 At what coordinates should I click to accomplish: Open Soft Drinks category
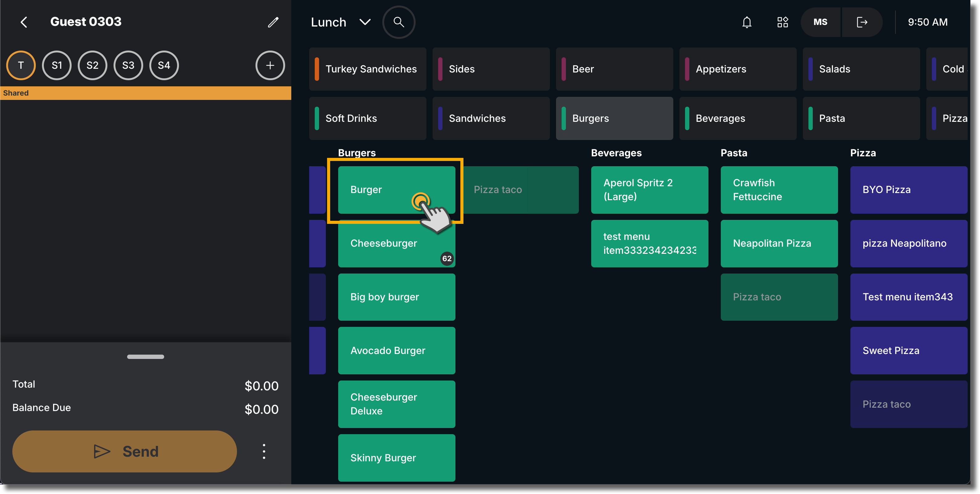click(367, 118)
